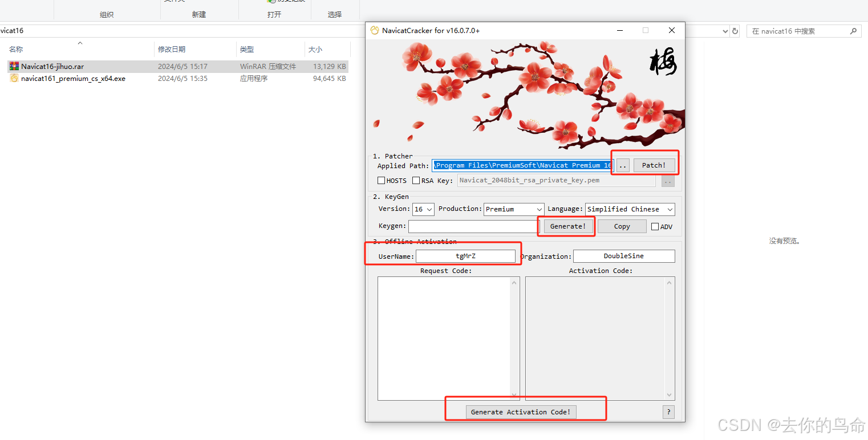Viewport: 868px width, 440px height.
Task: Enable the HOSTS checkbox
Action: click(382, 181)
